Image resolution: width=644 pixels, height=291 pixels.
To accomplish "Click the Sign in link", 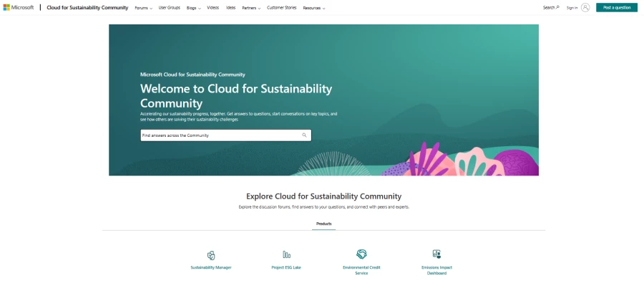I will pyautogui.click(x=572, y=8).
